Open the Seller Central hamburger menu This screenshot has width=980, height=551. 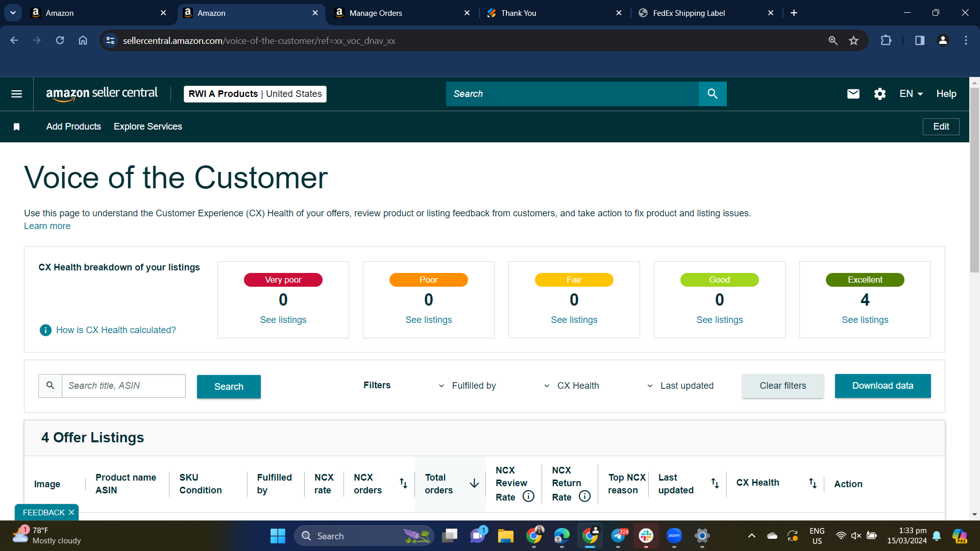coord(16,94)
